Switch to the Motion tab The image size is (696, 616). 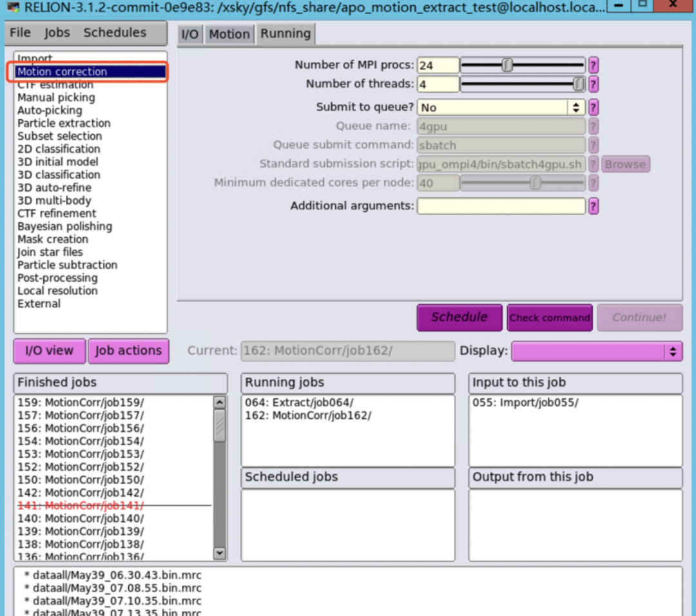coord(229,34)
